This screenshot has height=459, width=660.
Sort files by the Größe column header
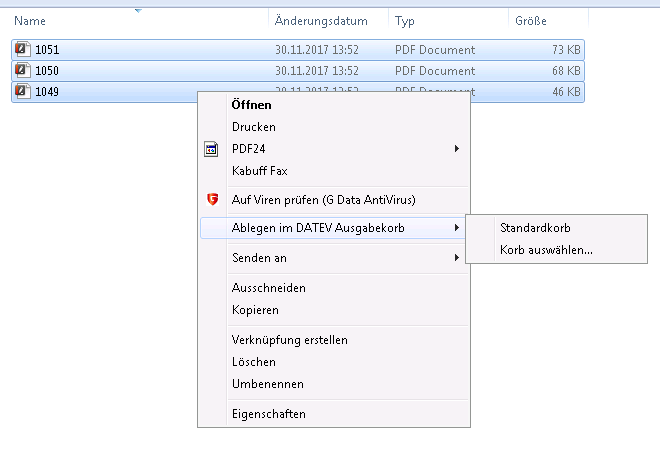click(530, 21)
